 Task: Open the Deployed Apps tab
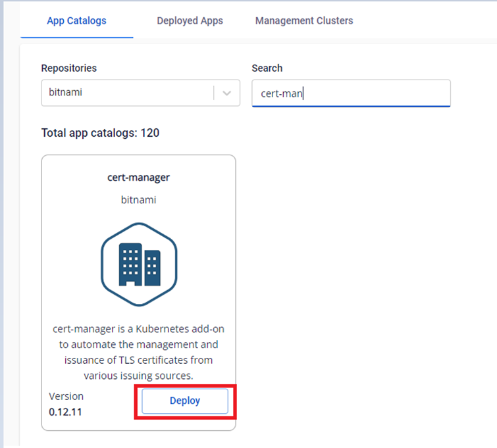pyautogui.click(x=190, y=21)
